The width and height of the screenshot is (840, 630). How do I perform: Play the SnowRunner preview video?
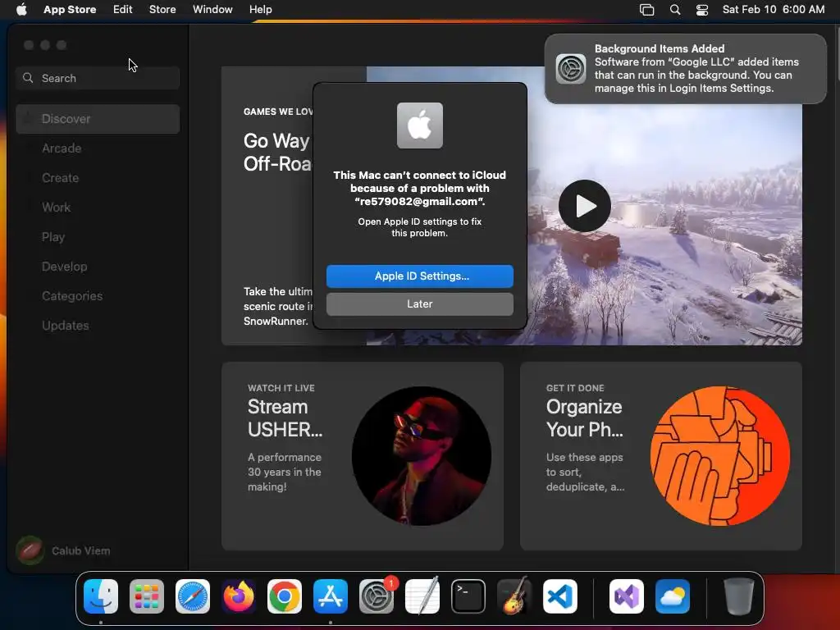[x=584, y=206]
